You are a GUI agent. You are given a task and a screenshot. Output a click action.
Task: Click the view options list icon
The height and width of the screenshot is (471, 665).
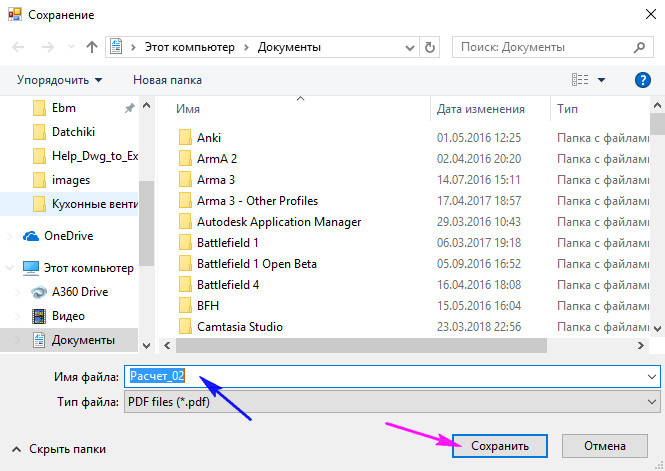tap(580, 80)
